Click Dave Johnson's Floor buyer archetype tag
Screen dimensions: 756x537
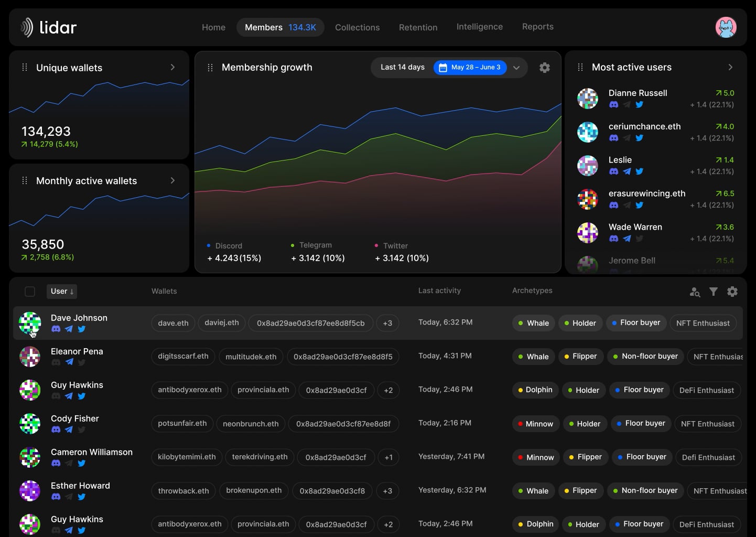coord(636,323)
